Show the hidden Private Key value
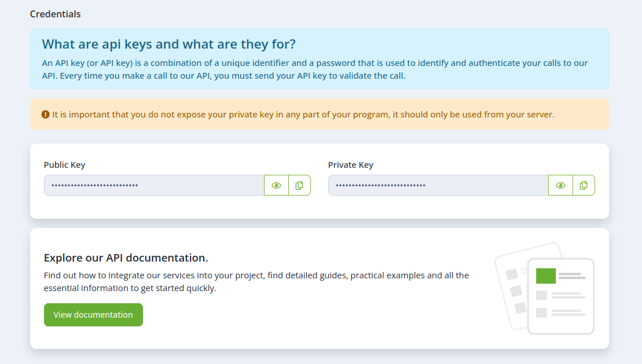Viewport: 642px width, 364px height. click(560, 186)
